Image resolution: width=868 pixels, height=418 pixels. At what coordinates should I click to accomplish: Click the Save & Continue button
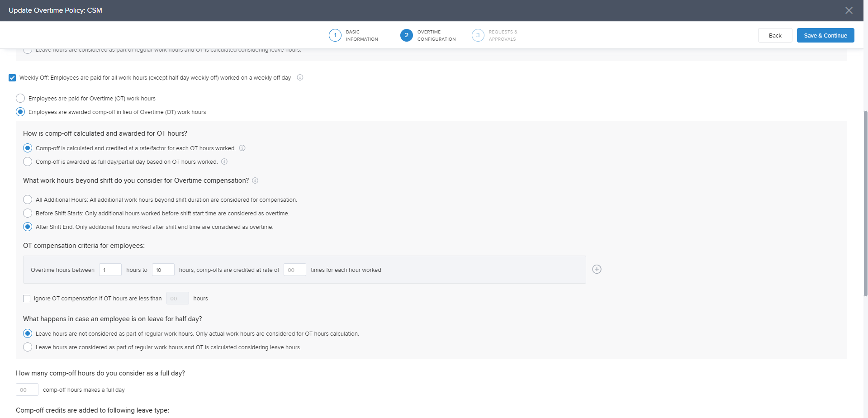(825, 35)
